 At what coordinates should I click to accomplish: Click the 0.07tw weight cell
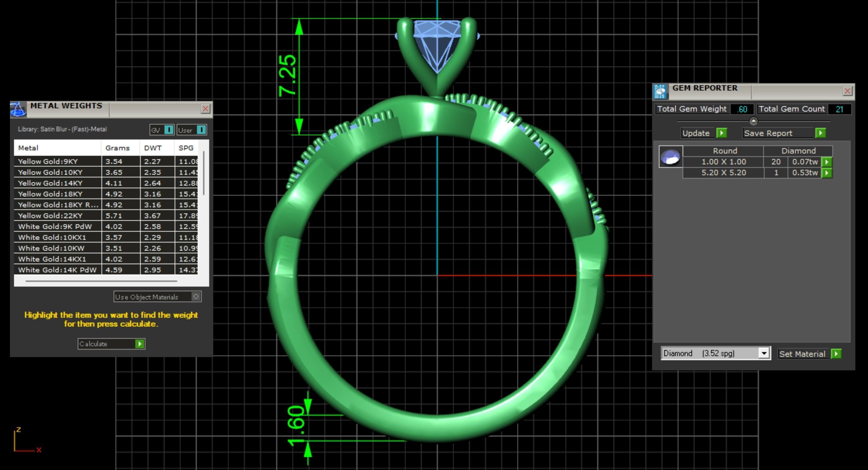click(x=805, y=162)
